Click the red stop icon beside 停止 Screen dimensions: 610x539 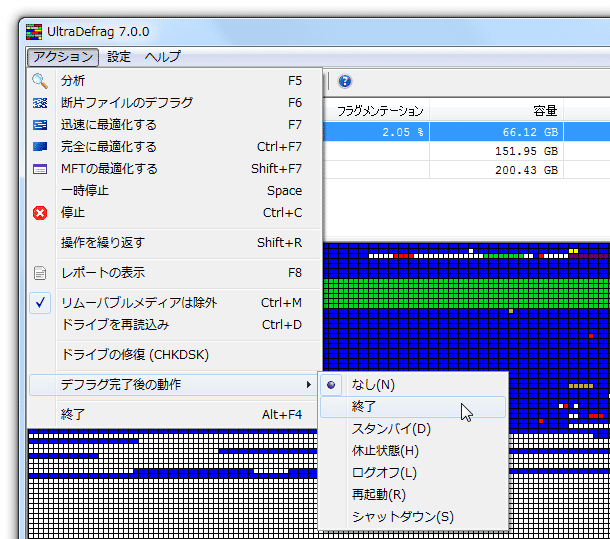point(40,213)
